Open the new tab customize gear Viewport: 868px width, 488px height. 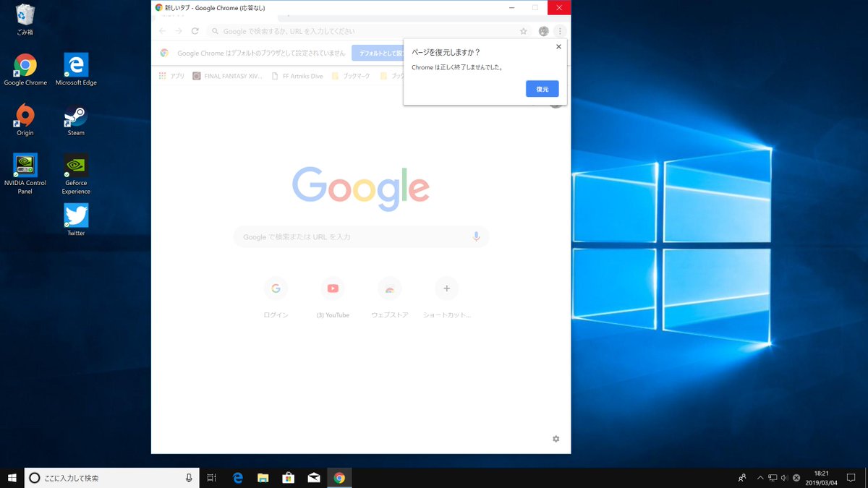tap(556, 439)
